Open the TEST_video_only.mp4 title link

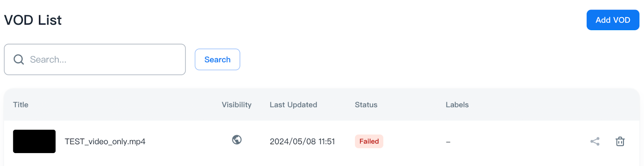(105, 142)
